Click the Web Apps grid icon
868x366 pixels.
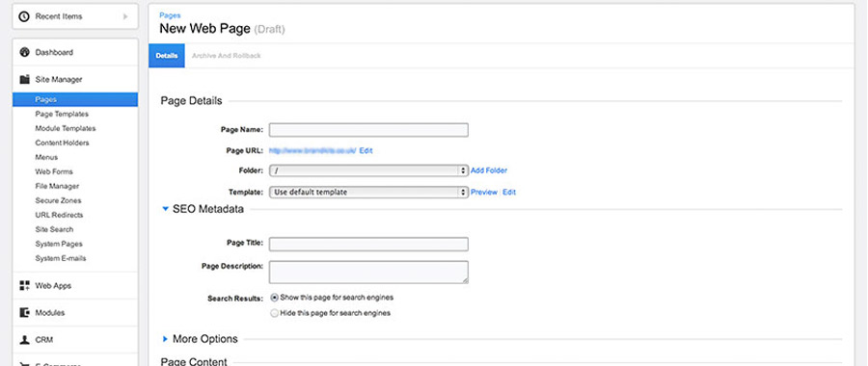tap(24, 286)
